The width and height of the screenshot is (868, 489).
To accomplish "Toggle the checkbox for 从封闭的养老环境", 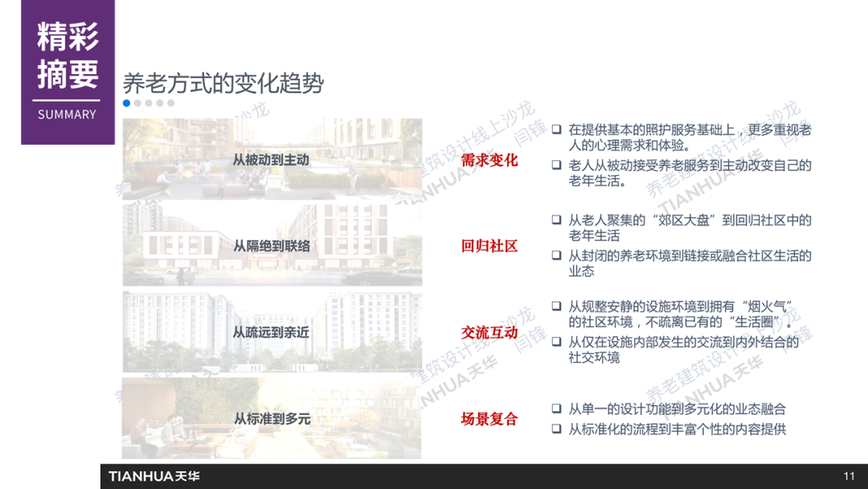I will pos(556,256).
